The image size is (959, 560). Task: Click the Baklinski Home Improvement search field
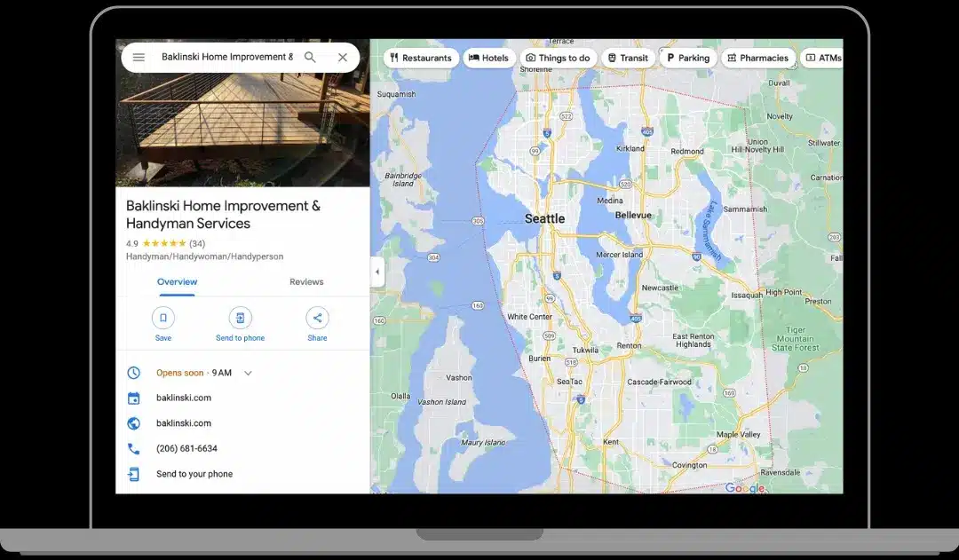point(227,57)
